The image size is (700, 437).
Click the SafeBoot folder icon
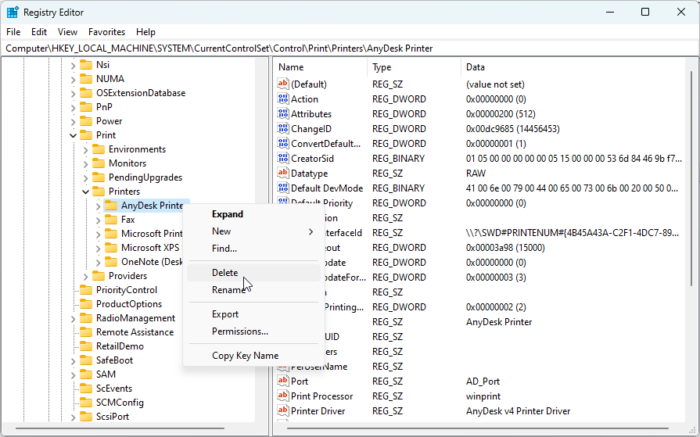(85, 360)
